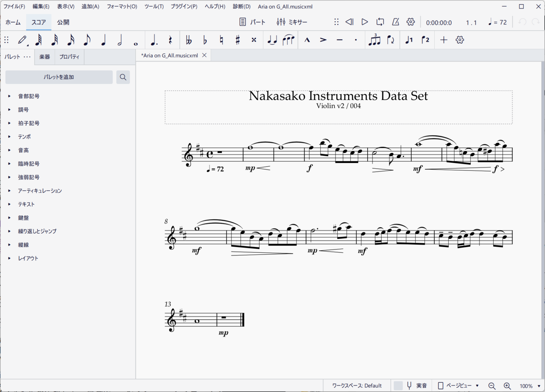Rewind playback to the start
Viewport: 545px width, 392px height.
point(349,22)
